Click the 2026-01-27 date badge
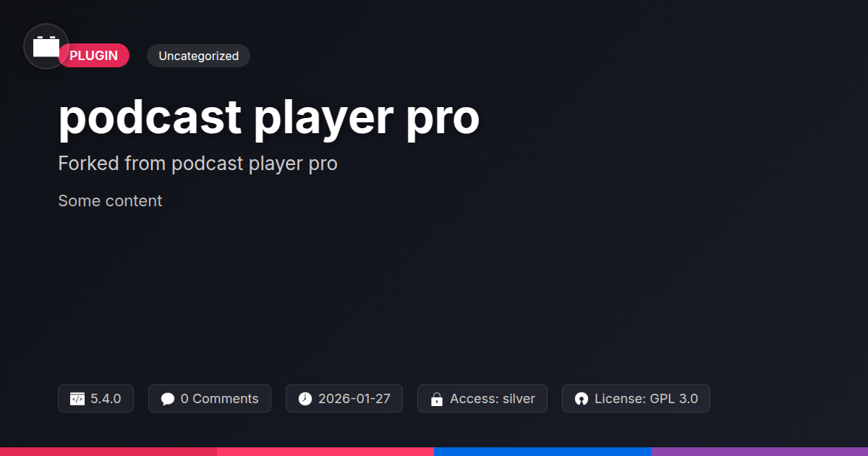Screen dimensions: 868x456 tap(344, 399)
